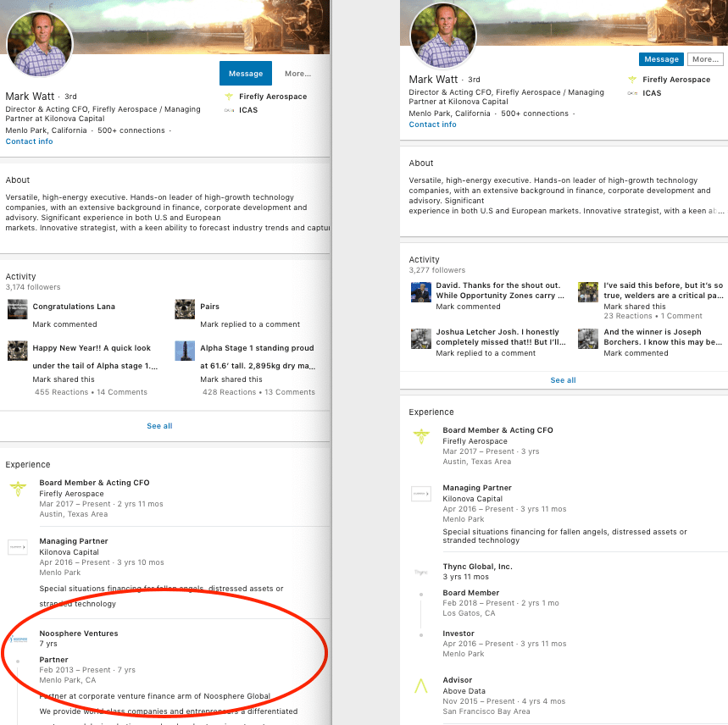Open Kilonova Capital logo in right Experience section
Image resolution: width=728 pixels, height=725 pixels.
click(x=421, y=494)
